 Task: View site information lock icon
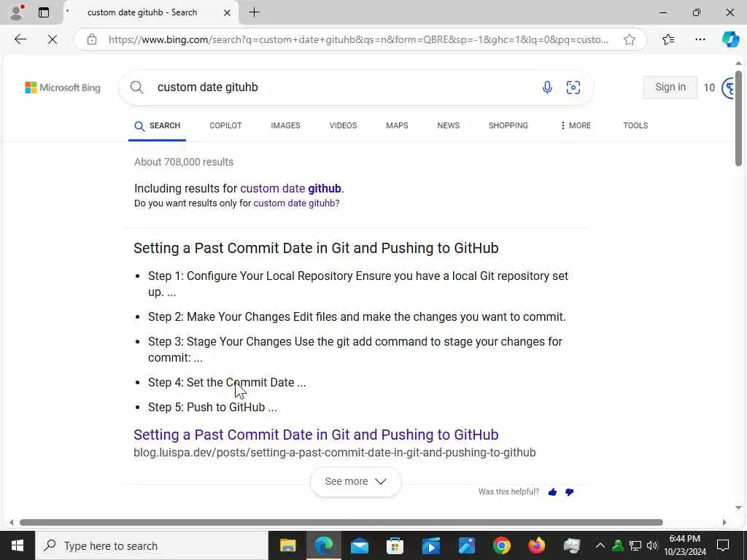[x=92, y=39]
